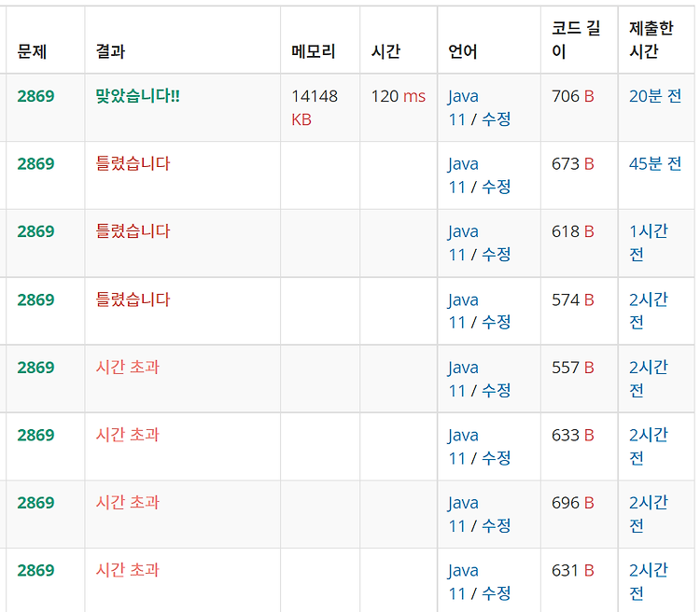Viewport: 700px width, 612px height.
Task: Click 수정 edit link in the 574 B row
Action: tap(496, 323)
